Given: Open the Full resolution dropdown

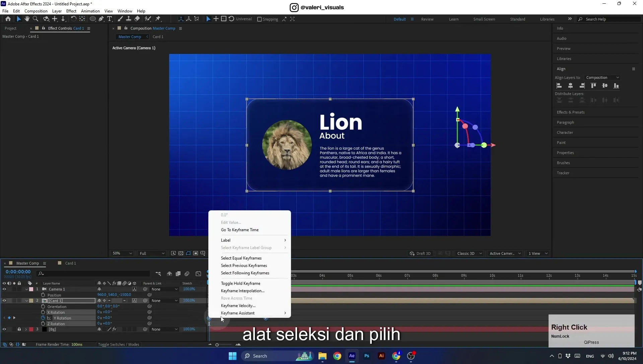Looking at the screenshot, I should coord(152,253).
